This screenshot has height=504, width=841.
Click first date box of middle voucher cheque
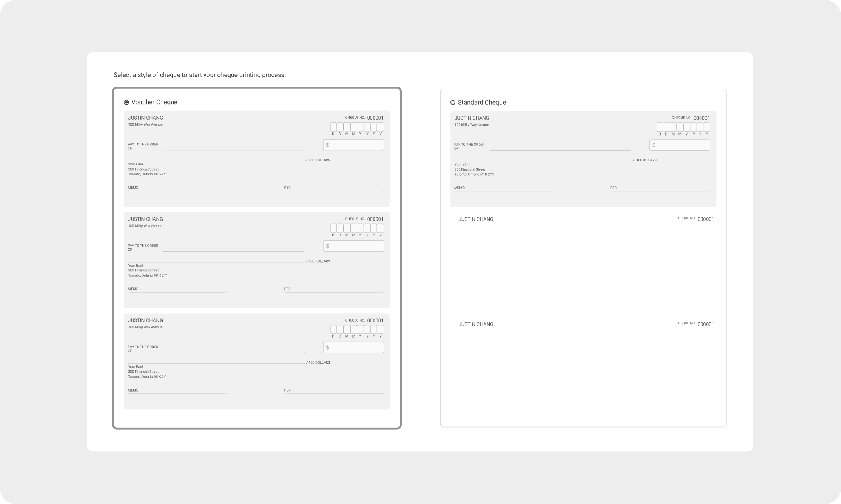coord(333,228)
